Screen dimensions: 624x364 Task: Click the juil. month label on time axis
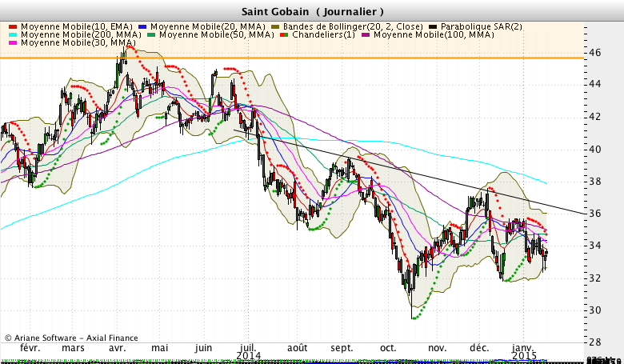pyautogui.click(x=248, y=347)
